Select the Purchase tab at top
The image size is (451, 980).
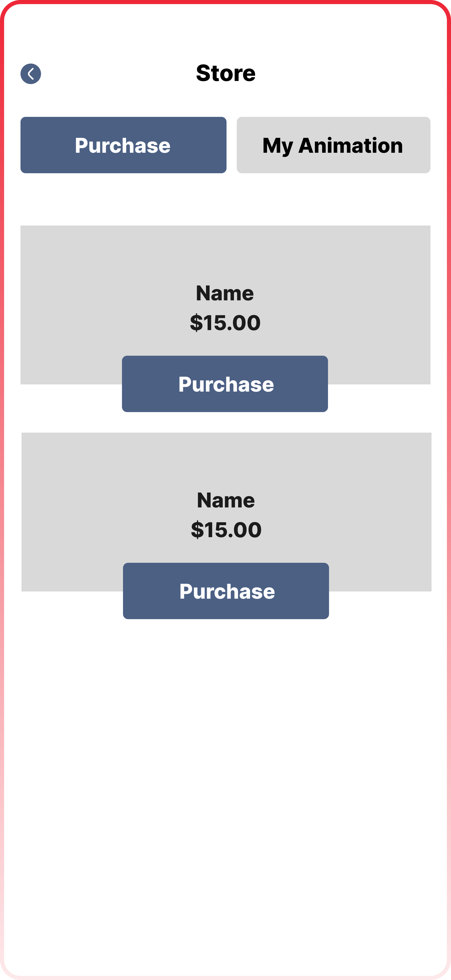point(123,145)
